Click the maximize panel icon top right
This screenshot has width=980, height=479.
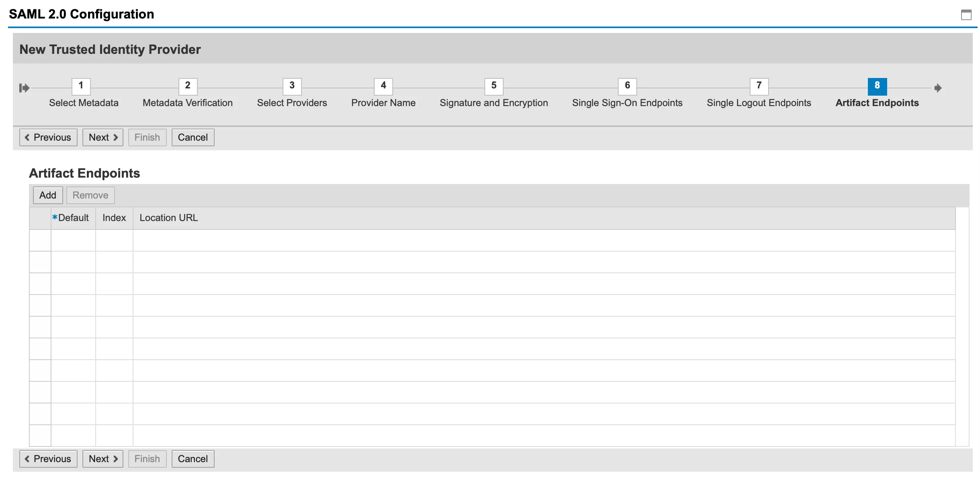point(966,15)
